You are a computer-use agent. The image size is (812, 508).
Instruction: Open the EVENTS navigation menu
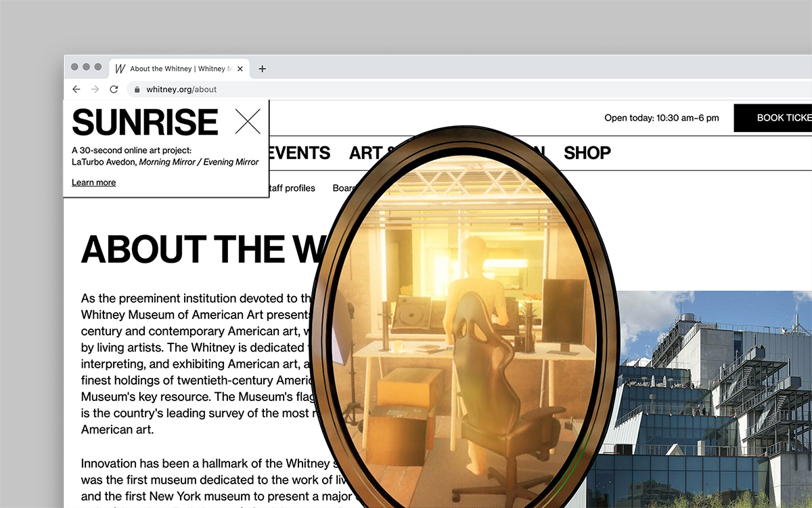[298, 153]
